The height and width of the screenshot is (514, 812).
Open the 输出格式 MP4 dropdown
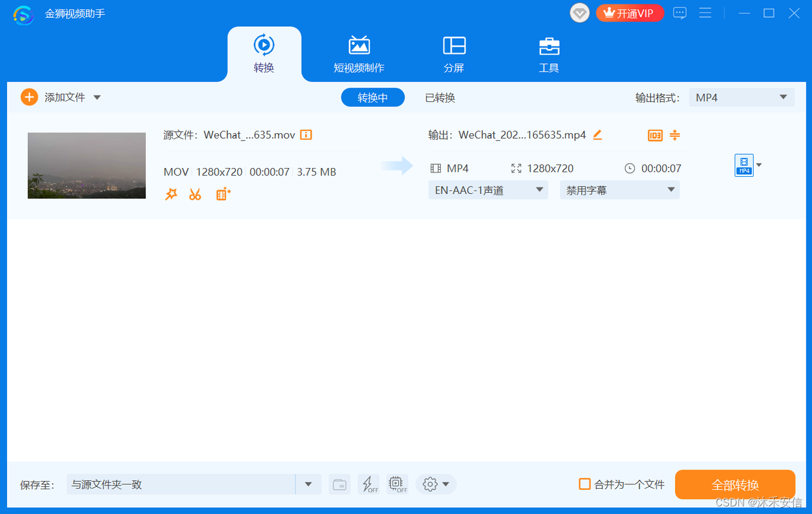pyautogui.click(x=742, y=98)
